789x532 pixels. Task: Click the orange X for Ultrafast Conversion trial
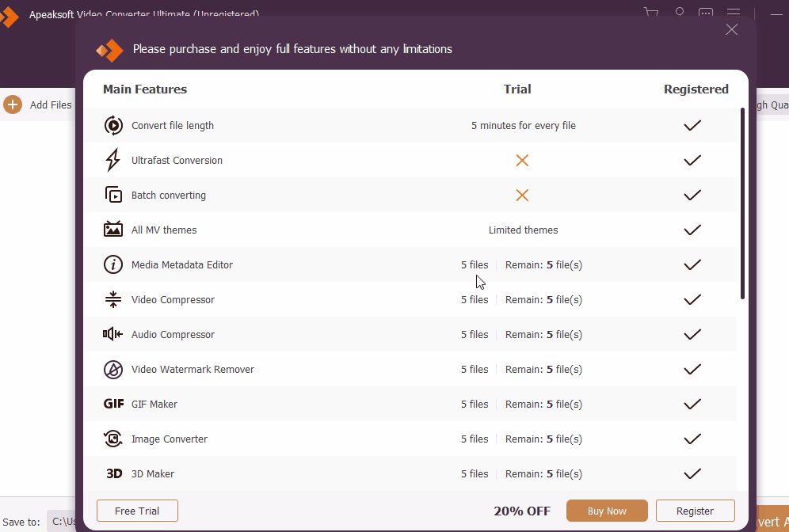pyautogui.click(x=522, y=161)
